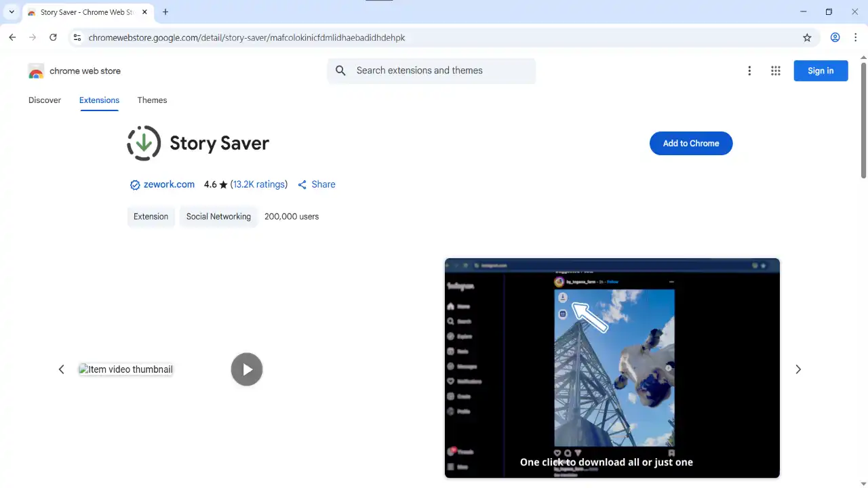Reload the page

(x=53, y=37)
